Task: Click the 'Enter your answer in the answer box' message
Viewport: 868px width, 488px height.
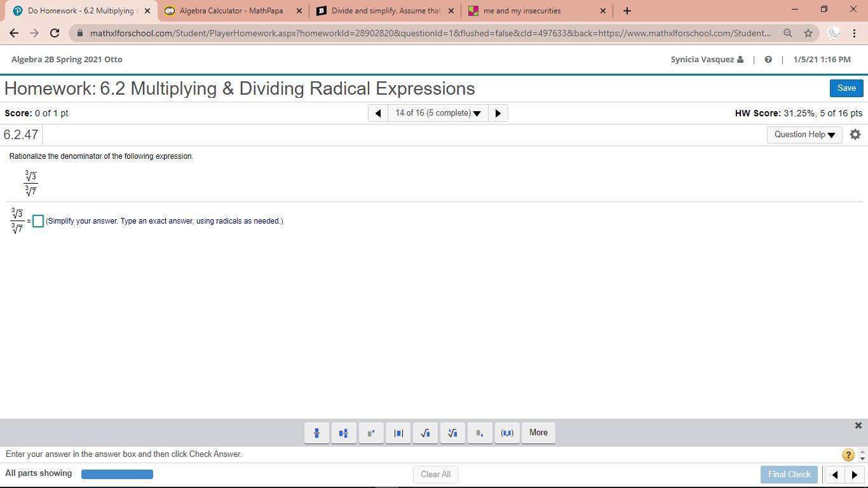Action: [x=124, y=454]
